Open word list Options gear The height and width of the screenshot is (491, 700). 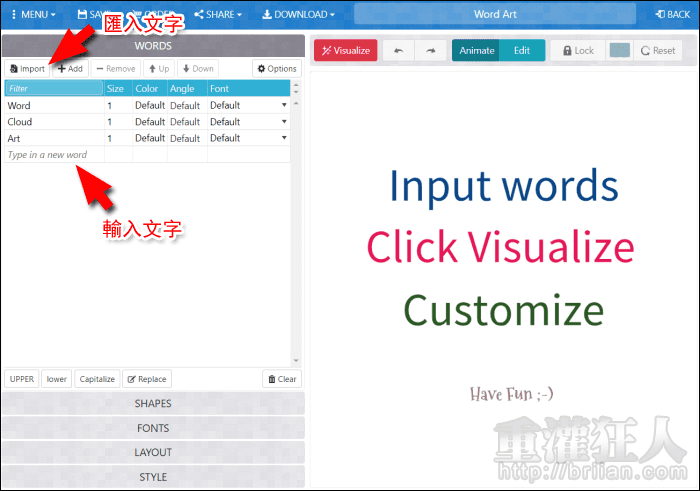276,69
